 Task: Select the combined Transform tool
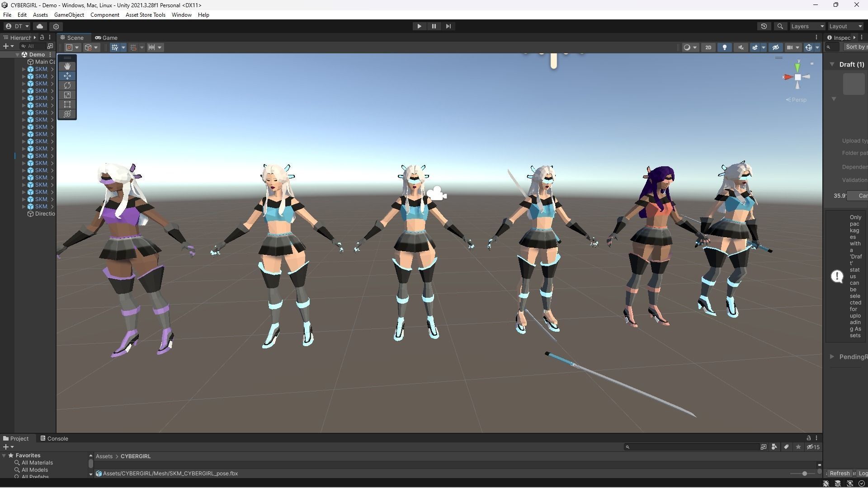(x=67, y=114)
